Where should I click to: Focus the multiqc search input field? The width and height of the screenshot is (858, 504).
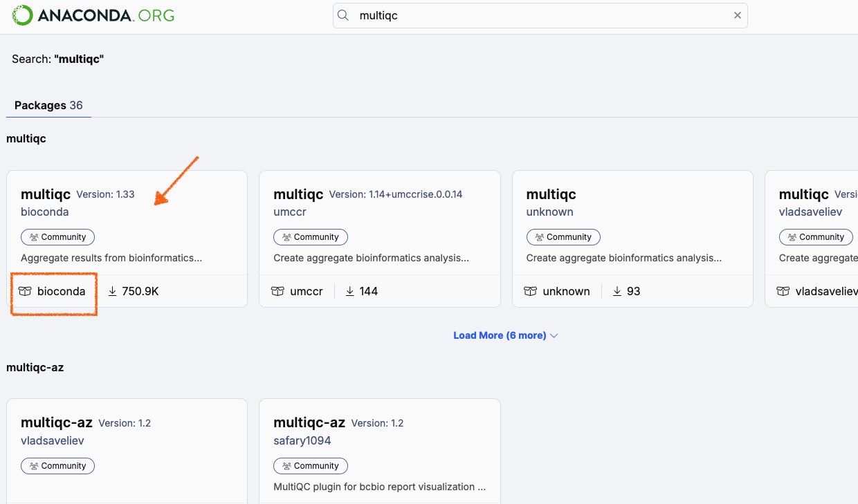pyautogui.click(x=540, y=15)
